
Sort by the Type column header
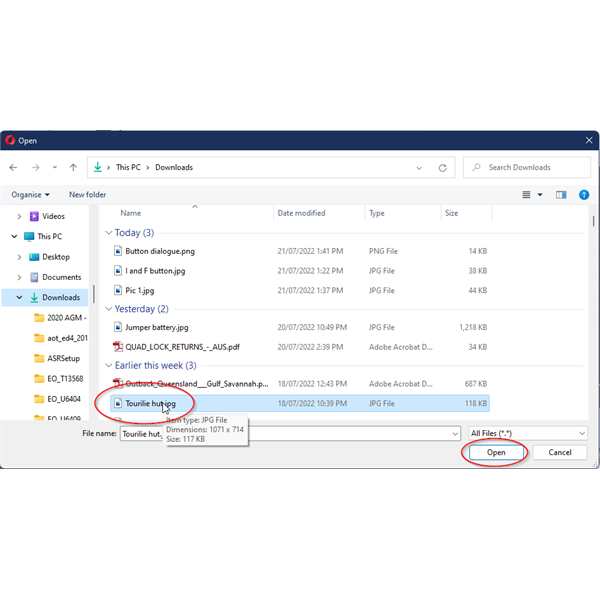(x=377, y=214)
